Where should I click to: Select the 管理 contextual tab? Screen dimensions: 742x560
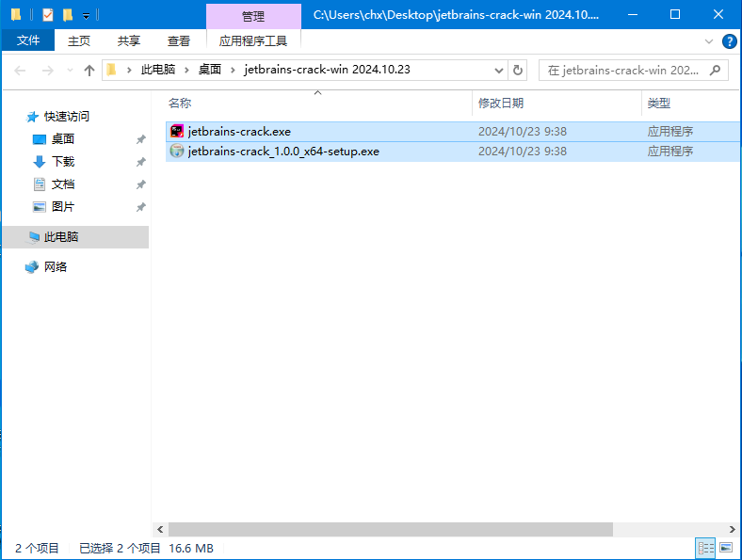[x=253, y=17]
